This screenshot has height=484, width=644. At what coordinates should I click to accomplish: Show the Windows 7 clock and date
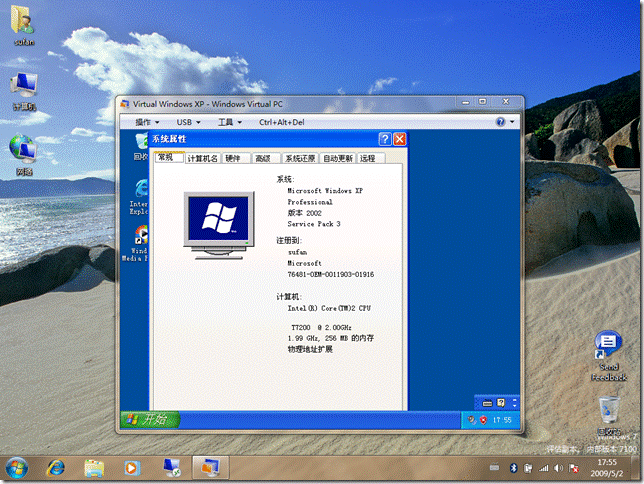pos(607,468)
